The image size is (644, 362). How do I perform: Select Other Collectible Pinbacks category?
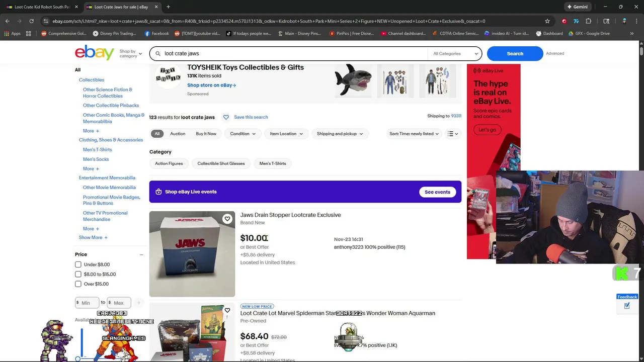coord(111,106)
